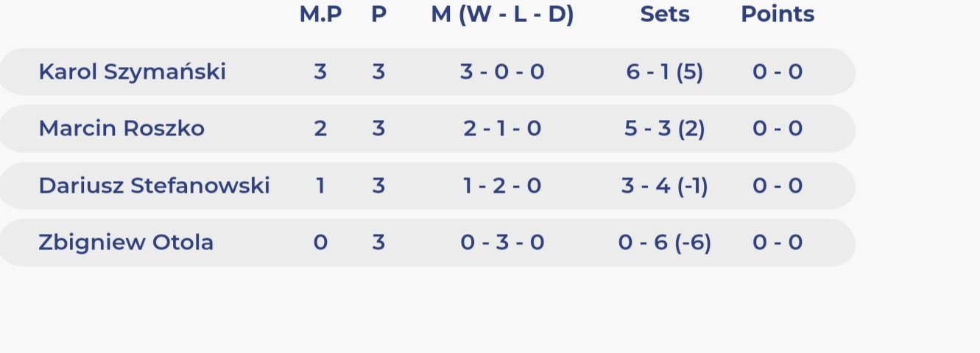Screen dimensions: 980x353
Task: Open Karol Szymański's player name
Action: point(132,71)
